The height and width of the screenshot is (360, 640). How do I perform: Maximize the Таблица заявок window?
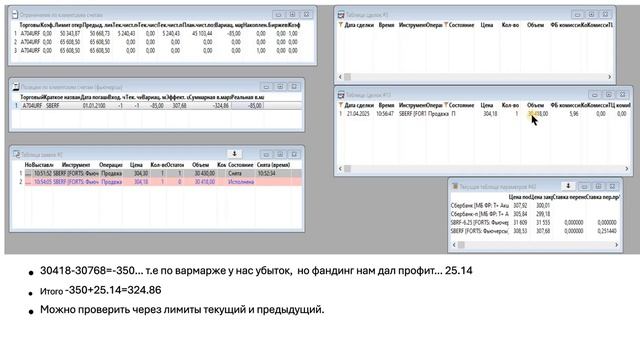point(280,154)
